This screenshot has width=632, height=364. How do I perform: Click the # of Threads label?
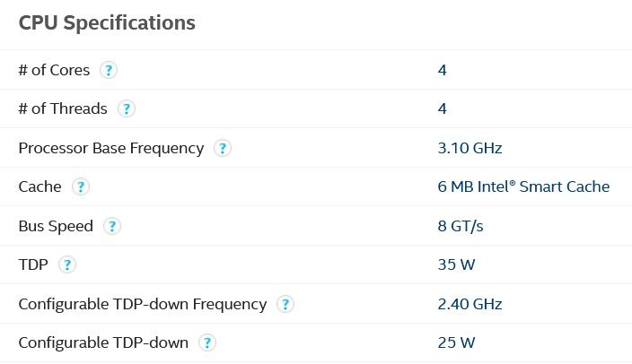click(x=63, y=108)
